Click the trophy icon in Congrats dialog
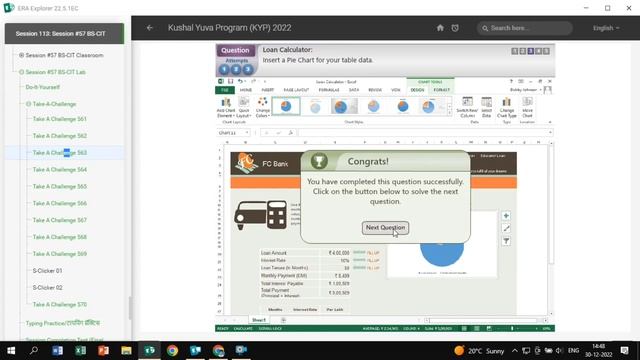This screenshot has width=640, height=360. [x=319, y=161]
